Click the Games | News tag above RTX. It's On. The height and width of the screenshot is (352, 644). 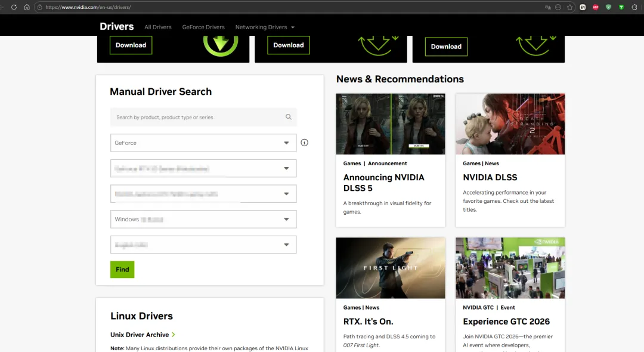361,308
